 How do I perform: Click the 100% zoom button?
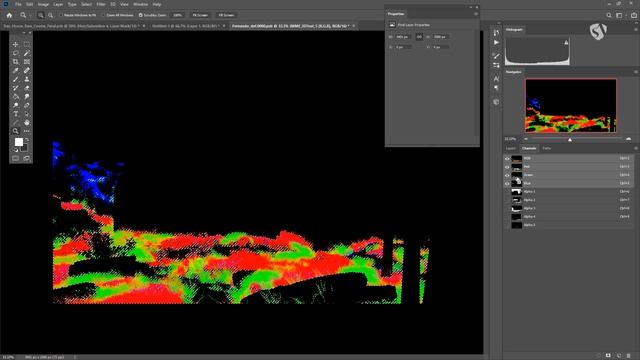177,15
